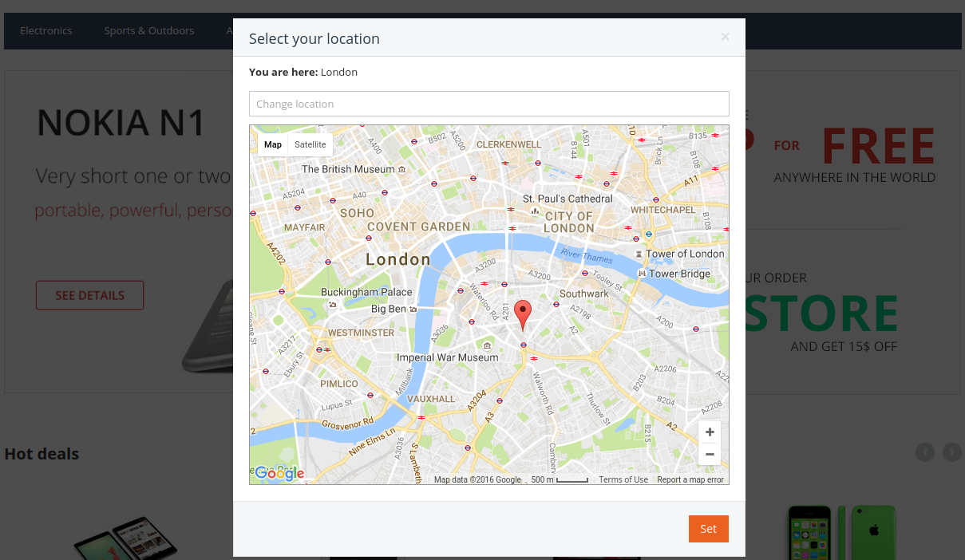This screenshot has height=560, width=965.
Task: Click the Tower of London map label
Action: (685, 254)
